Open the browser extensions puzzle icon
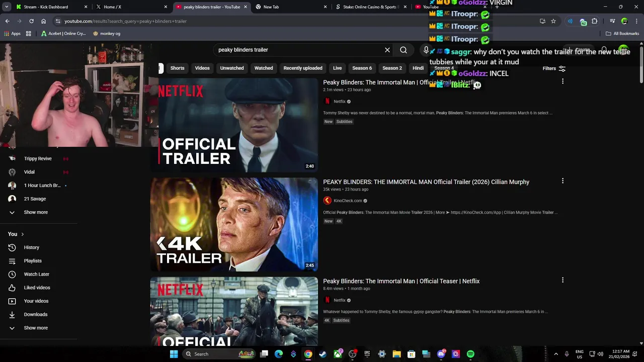This screenshot has height=362, width=644. click(x=595, y=21)
